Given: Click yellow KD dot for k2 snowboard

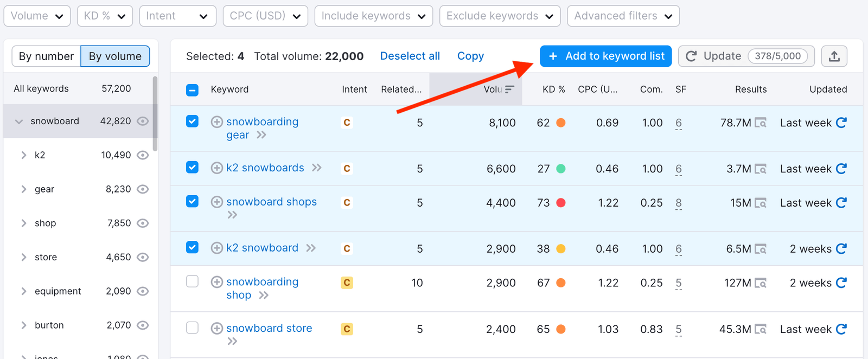Looking at the screenshot, I should pos(561,249).
